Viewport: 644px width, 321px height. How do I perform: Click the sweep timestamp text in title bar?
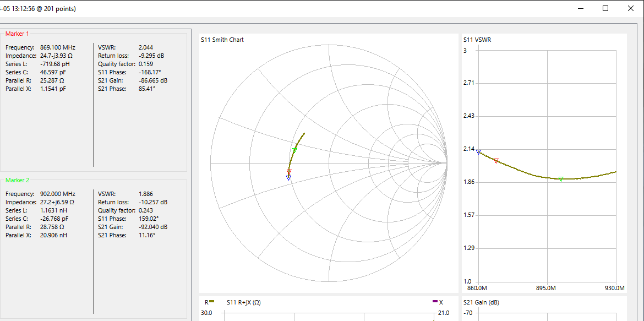38,8
